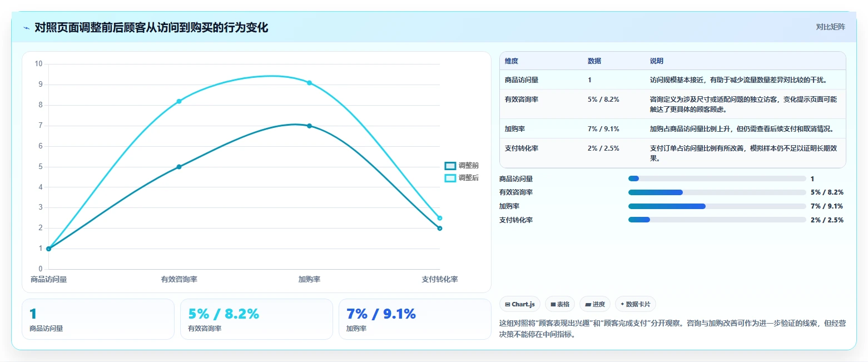Click the table description starting 咨询定义为涉及尺寸
The height and width of the screenshot is (362, 868).
(743, 104)
